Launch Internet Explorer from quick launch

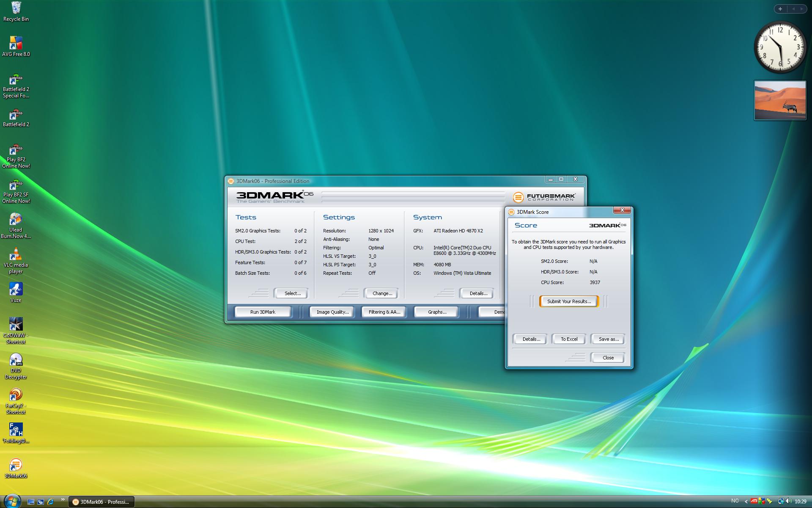pyautogui.click(x=51, y=502)
